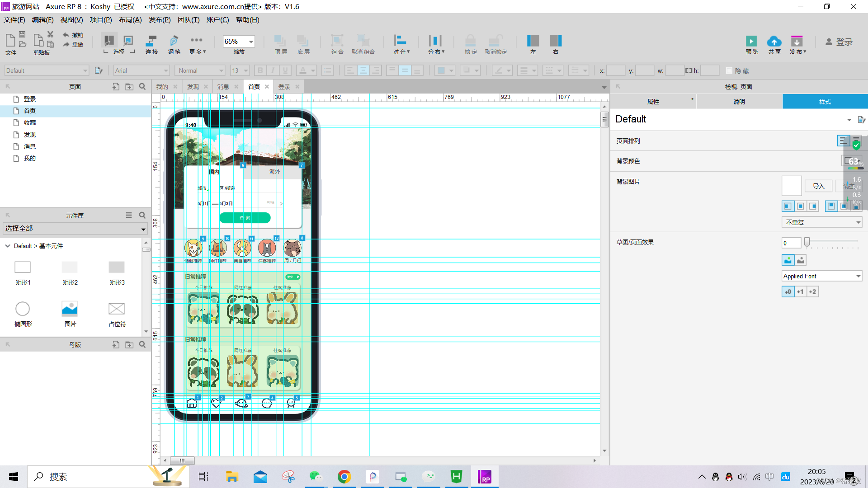
Task: Open the 布局 menu
Action: [130, 20]
